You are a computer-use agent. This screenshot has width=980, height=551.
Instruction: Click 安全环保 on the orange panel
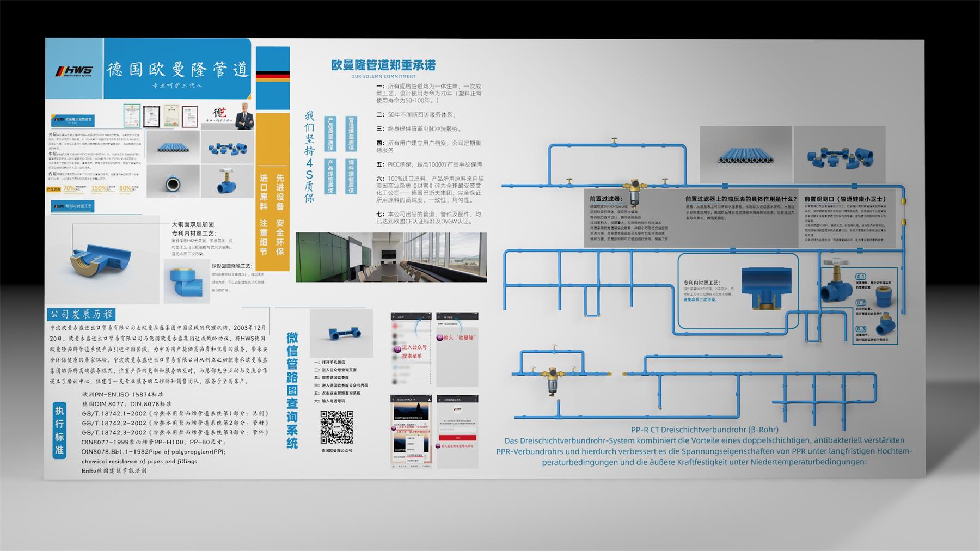pyautogui.click(x=280, y=237)
